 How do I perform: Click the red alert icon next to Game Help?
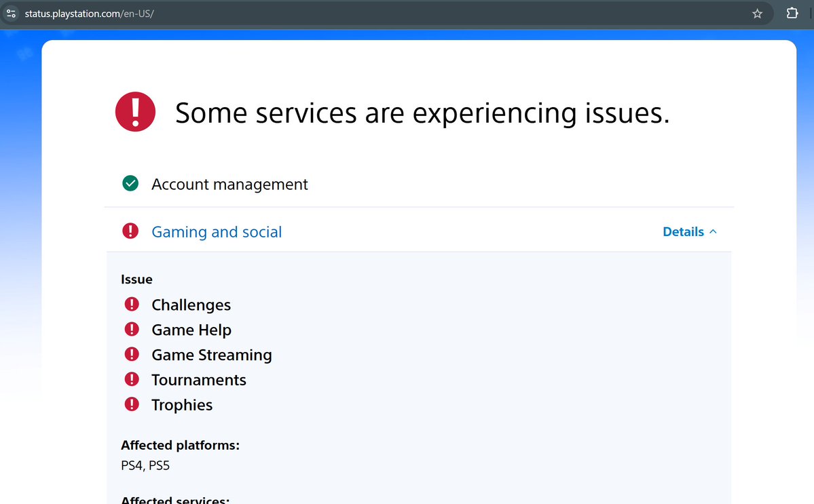point(132,329)
